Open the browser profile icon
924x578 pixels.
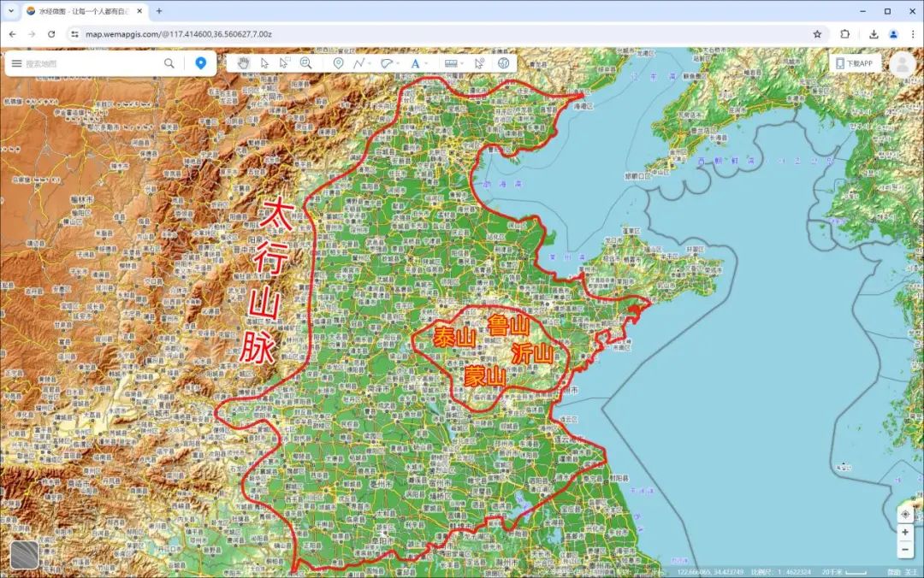point(893,34)
